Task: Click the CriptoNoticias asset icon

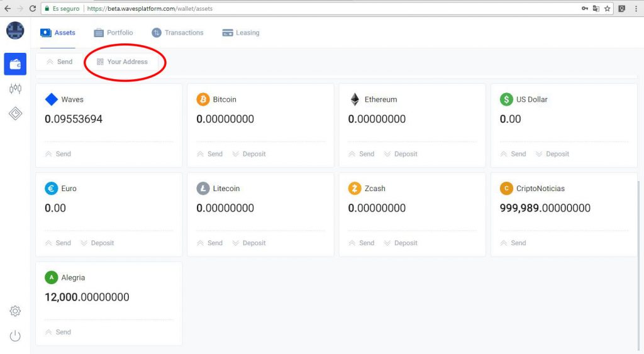Action: pos(506,189)
